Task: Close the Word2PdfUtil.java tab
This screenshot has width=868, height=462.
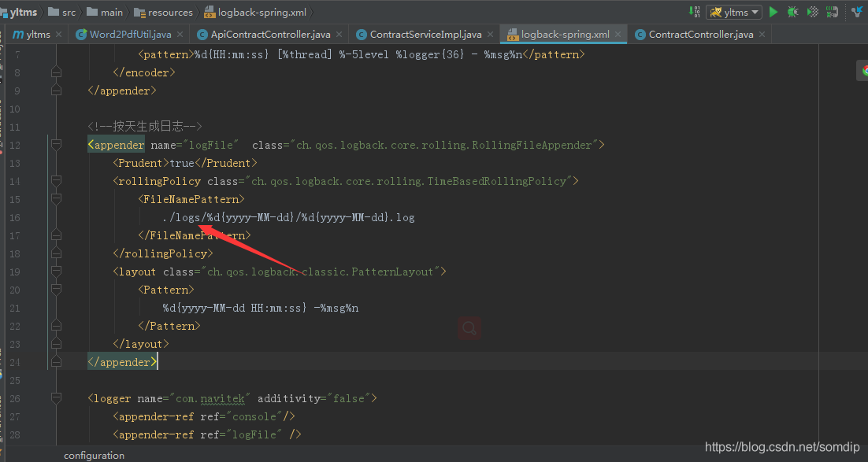Action: tap(180, 35)
